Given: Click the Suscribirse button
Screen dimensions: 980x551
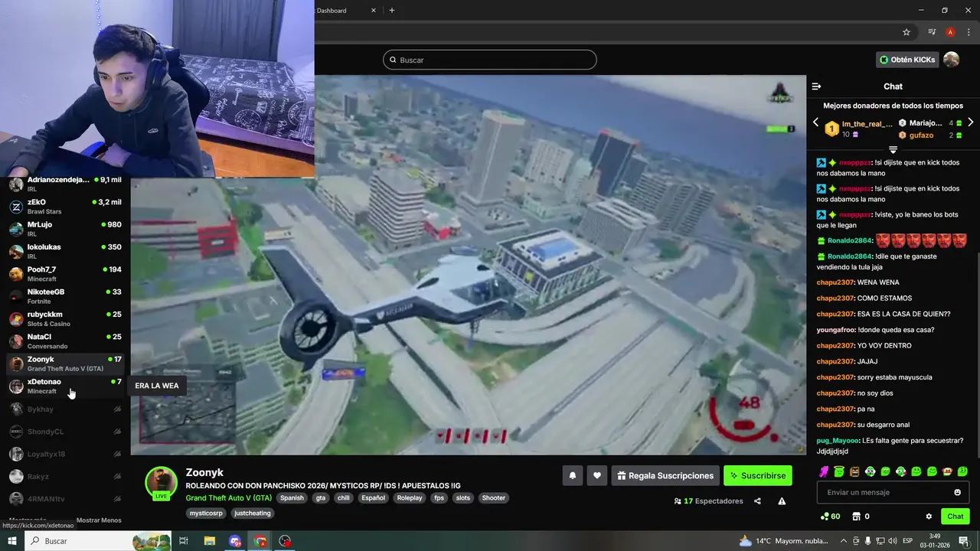Looking at the screenshot, I should [x=758, y=476].
